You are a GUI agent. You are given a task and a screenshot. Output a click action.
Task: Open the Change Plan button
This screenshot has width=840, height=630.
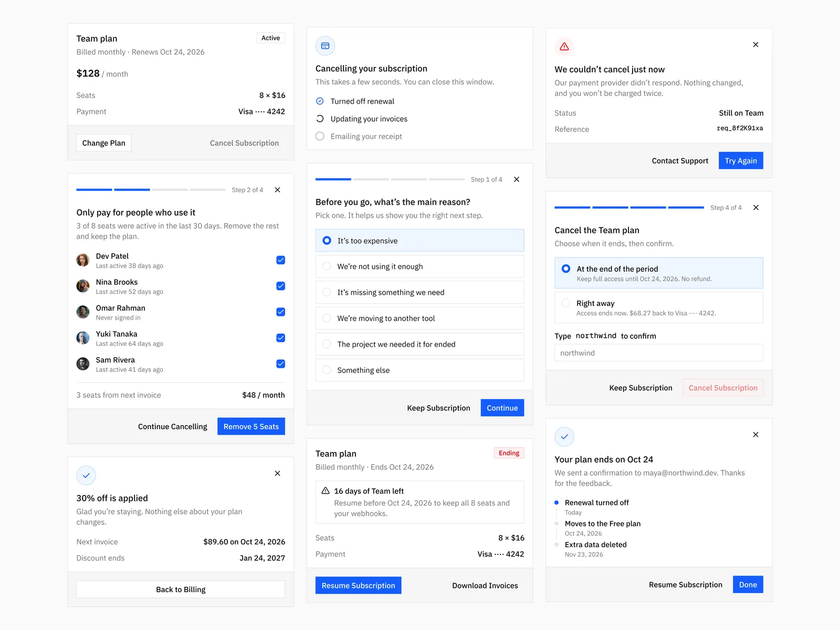pos(104,143)
